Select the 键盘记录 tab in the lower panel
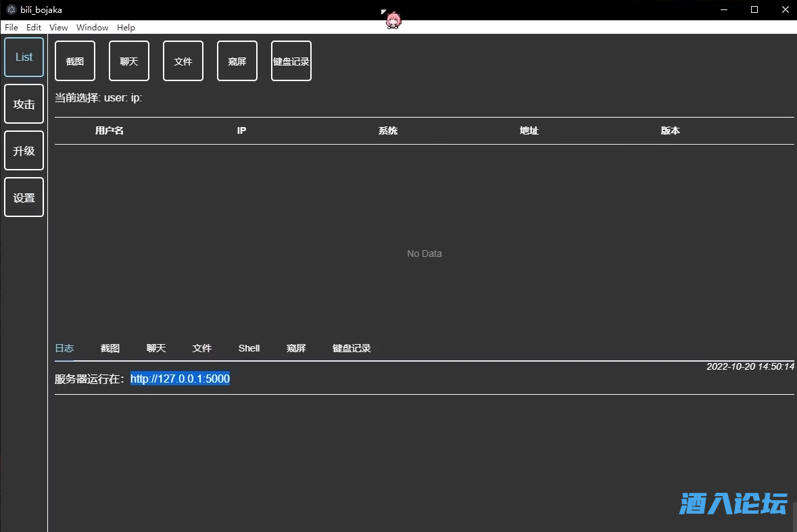The image size is (797, 532). [x=352, y=348]
